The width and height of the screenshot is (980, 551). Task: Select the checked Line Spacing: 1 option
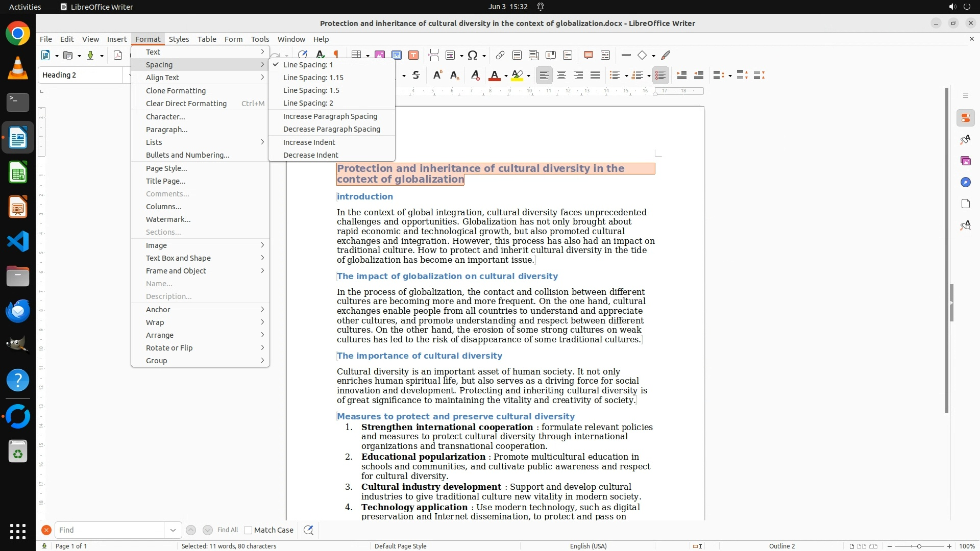click(x=308, y=65)
